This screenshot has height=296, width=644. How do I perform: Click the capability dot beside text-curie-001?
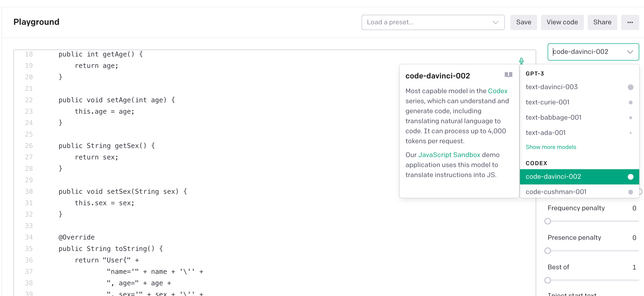point(630,102)
